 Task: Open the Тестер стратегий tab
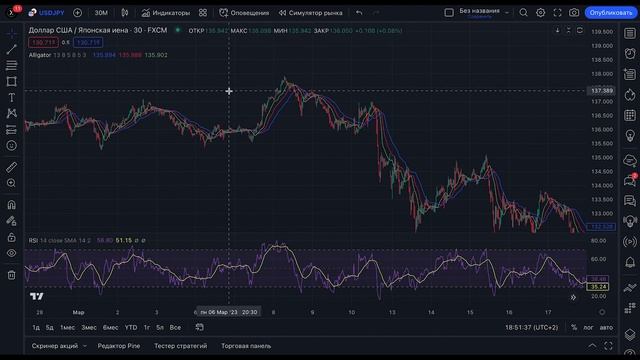(x=180, y=346)
